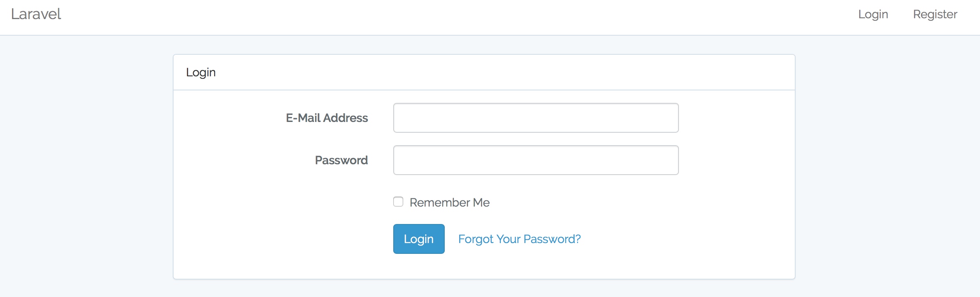980x297 pixels.
Task: Click the Remember Me label text
Action: point(449,202)
